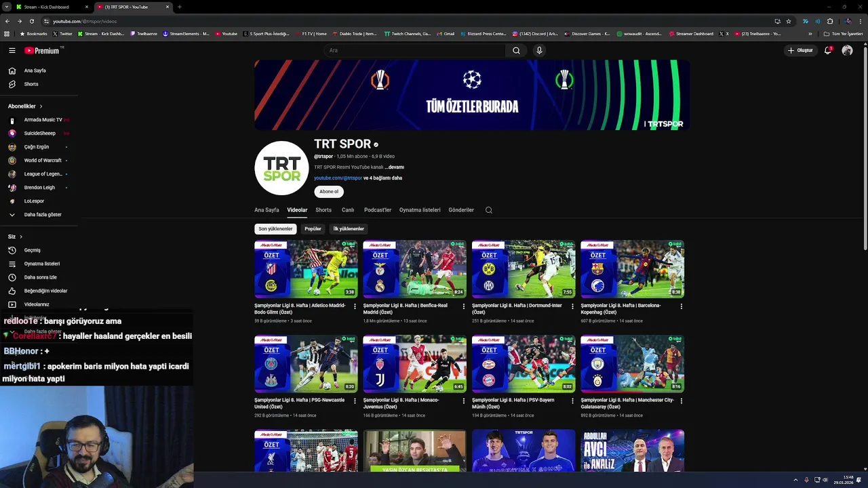Click the Abone ol subscribe button
This screenshot has height=488, width=868.
(x=329, y=192)
